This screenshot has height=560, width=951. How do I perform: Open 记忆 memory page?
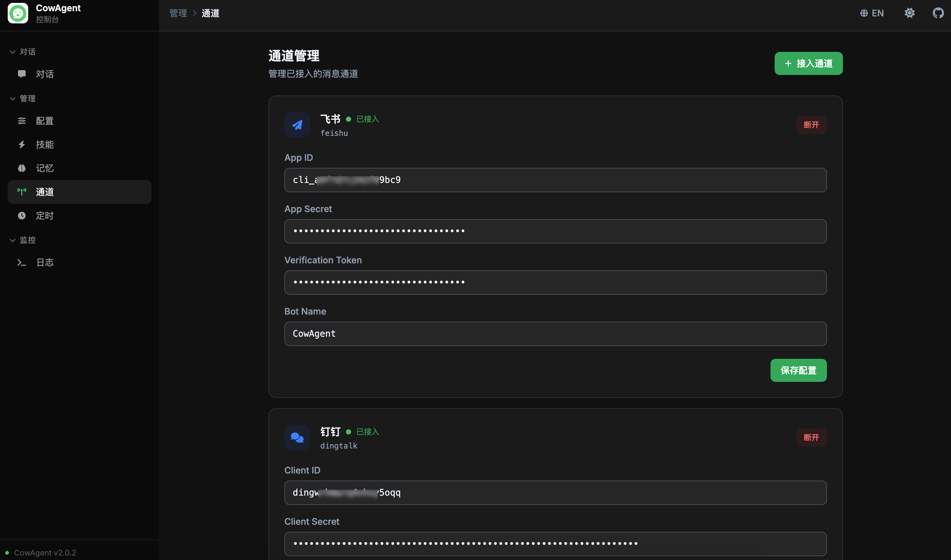coord(45,168)
